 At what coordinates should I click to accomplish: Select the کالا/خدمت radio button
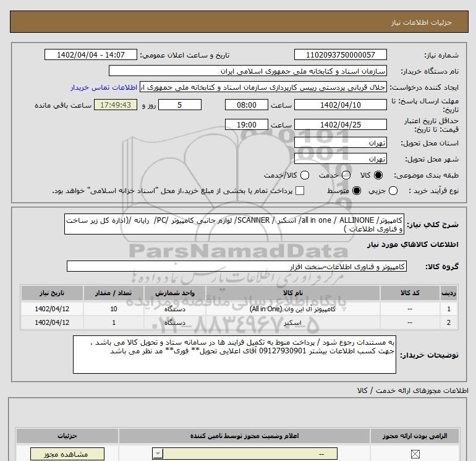tap(305, 175)
